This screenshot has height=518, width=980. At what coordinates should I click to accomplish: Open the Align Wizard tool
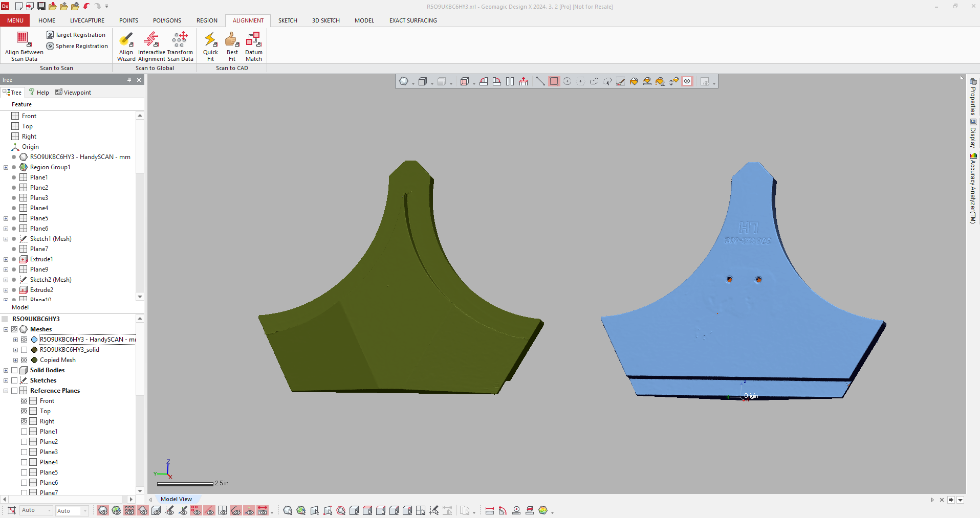click(x=126, y=46)
